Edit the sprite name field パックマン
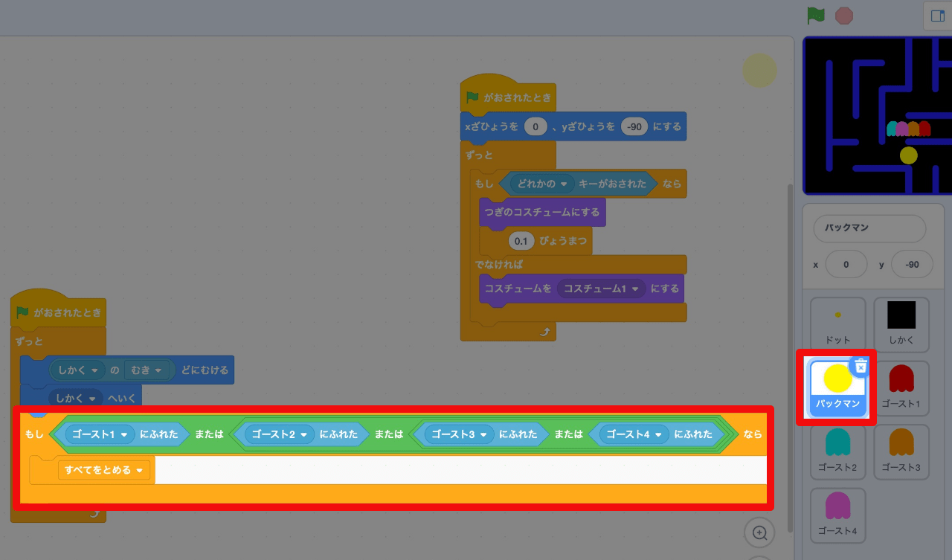 (869, 228)
